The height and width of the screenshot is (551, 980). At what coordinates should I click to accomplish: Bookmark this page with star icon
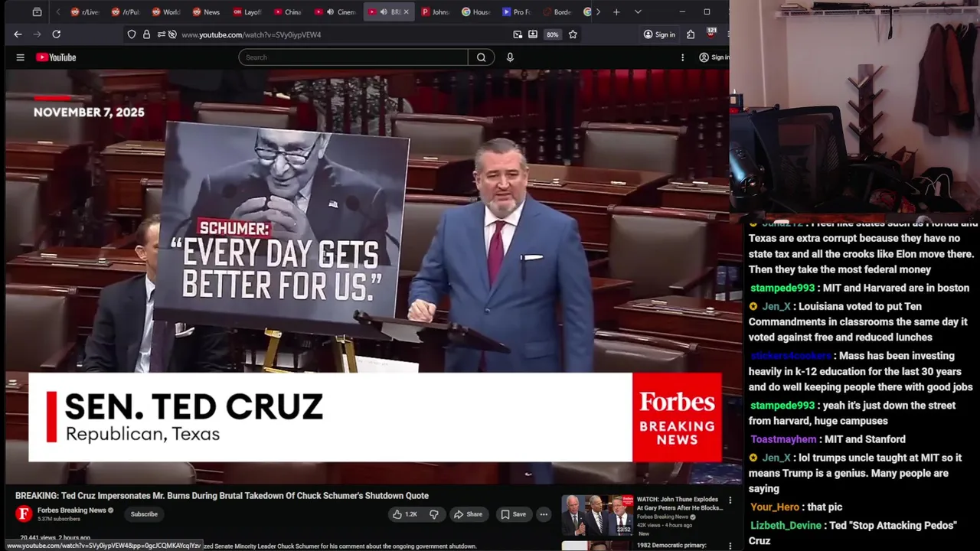point(573,34)
